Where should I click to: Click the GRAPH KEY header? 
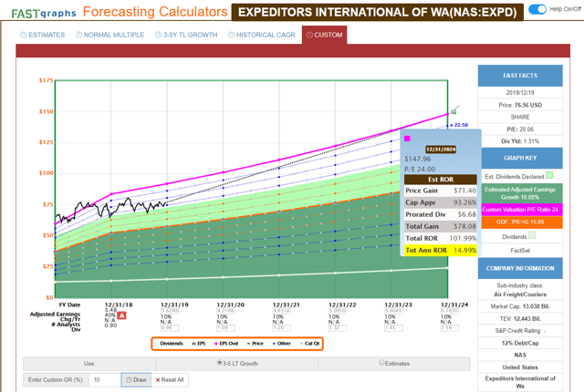520,158
